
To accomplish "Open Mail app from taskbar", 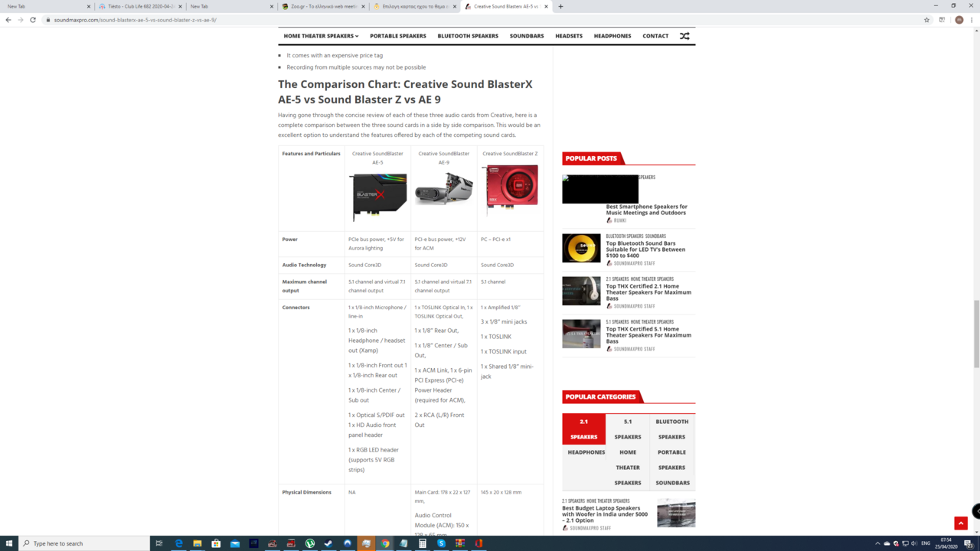I will click(234, 543).
